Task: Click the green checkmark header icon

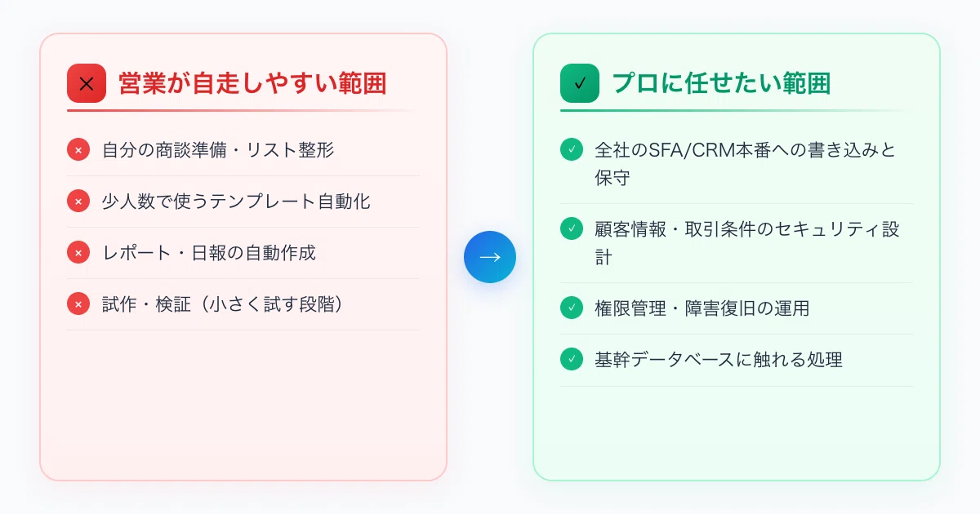Action: point(580,83)
